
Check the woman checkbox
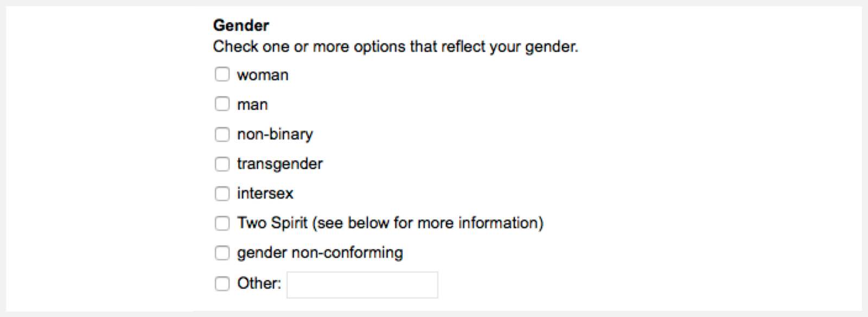click(222, 74)
